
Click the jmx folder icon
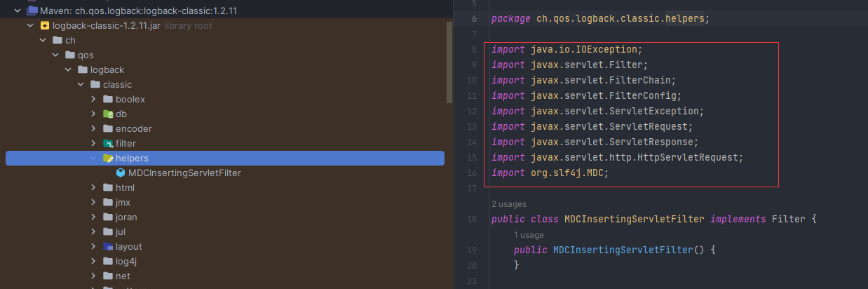tap(108, 202)
